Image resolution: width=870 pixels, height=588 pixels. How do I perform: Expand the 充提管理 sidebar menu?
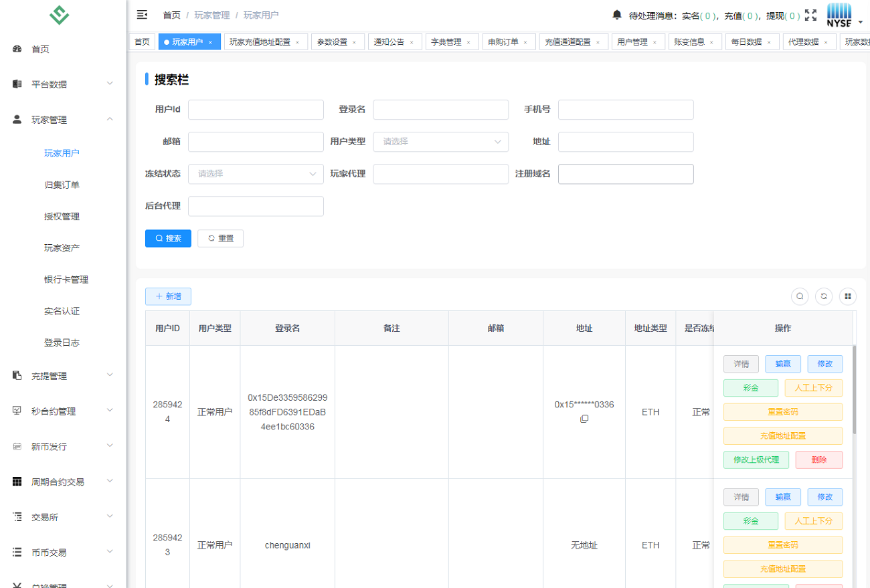coord(63,376)
